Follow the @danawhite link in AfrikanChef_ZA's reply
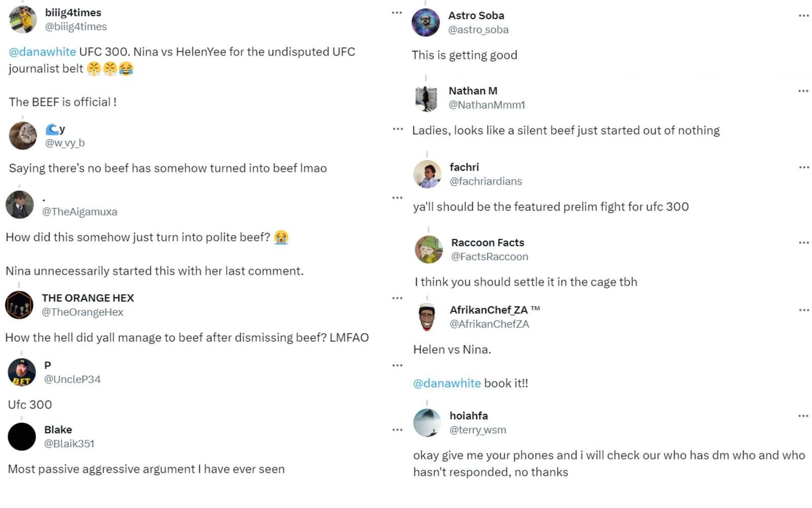The width and height of the screenshot is (812, 508). (447, 383)
